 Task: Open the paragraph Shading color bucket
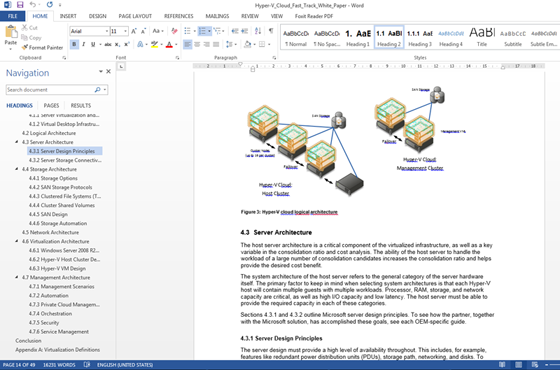click(248, 44)
